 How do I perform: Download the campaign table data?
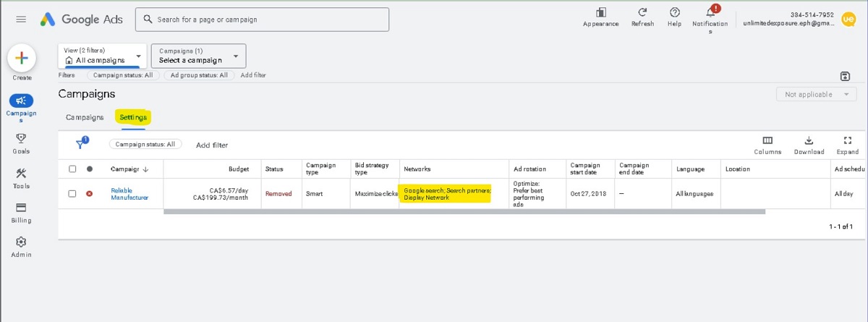click(x=809, y=141)
